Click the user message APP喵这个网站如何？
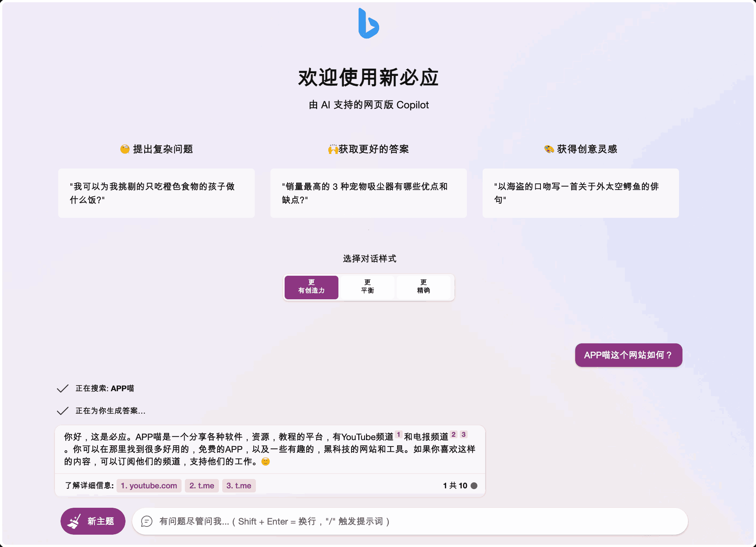The image size is (756, 547). pyautogui.click(x=629, y=355)
